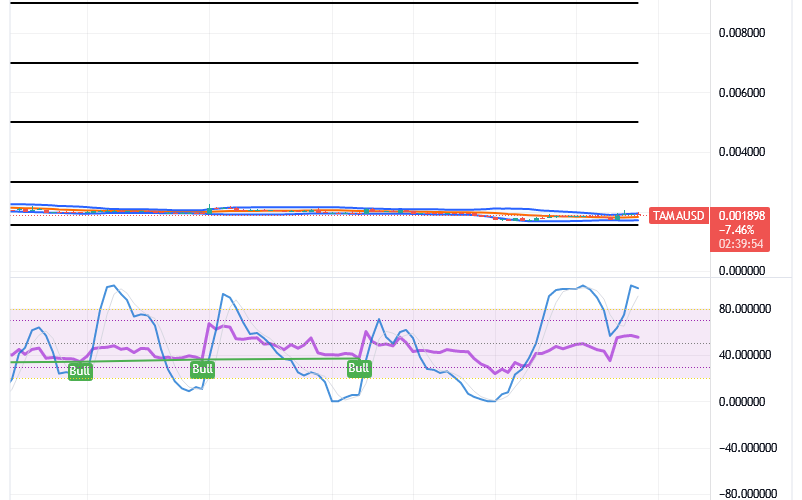Click the 02:39:54 countdown timer
802x500 pixels.
(x=741, y=244)
